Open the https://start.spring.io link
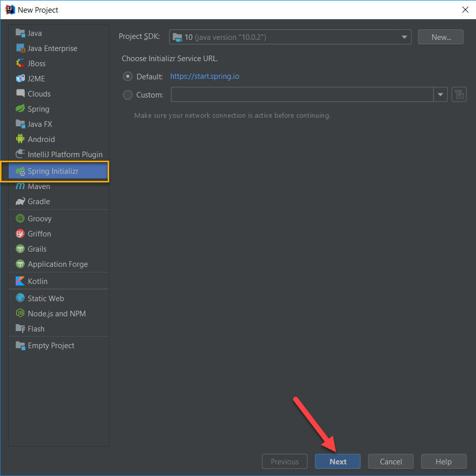 pos(205,76)
